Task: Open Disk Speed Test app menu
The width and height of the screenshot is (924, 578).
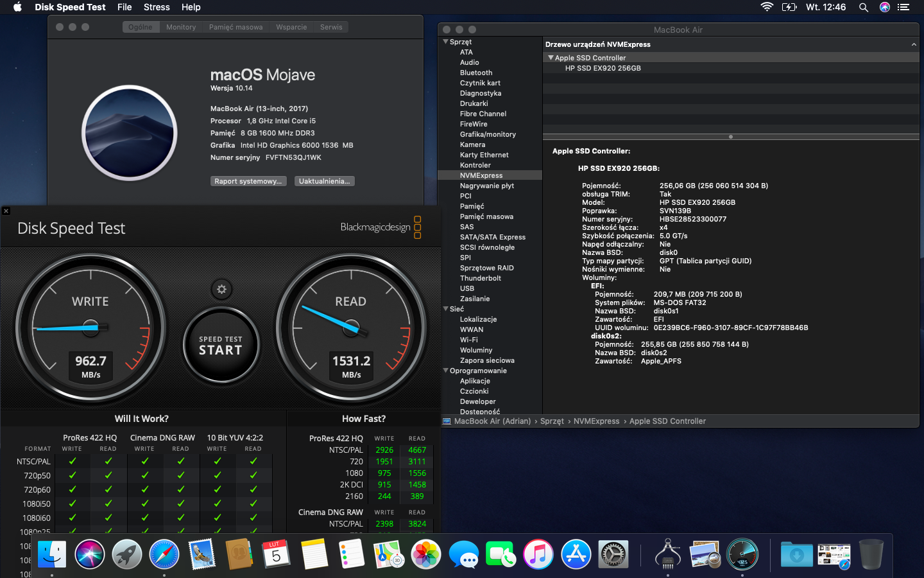Action: (70, 7)
